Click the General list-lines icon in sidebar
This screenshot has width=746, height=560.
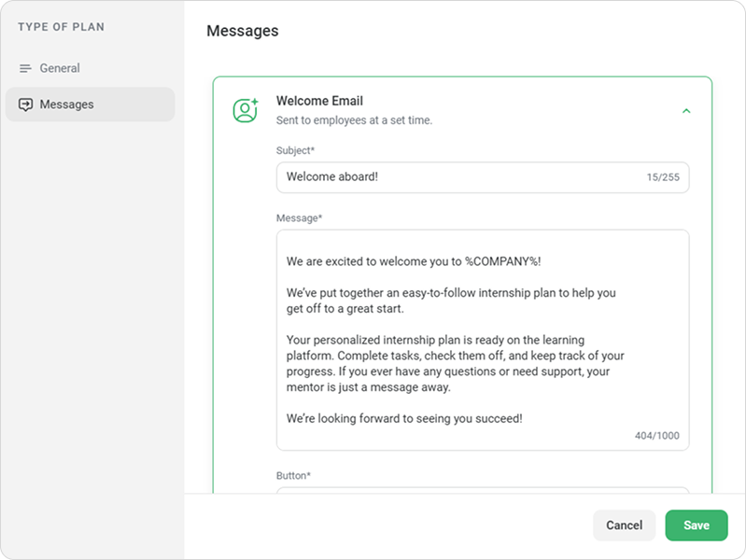coord(25,68)
